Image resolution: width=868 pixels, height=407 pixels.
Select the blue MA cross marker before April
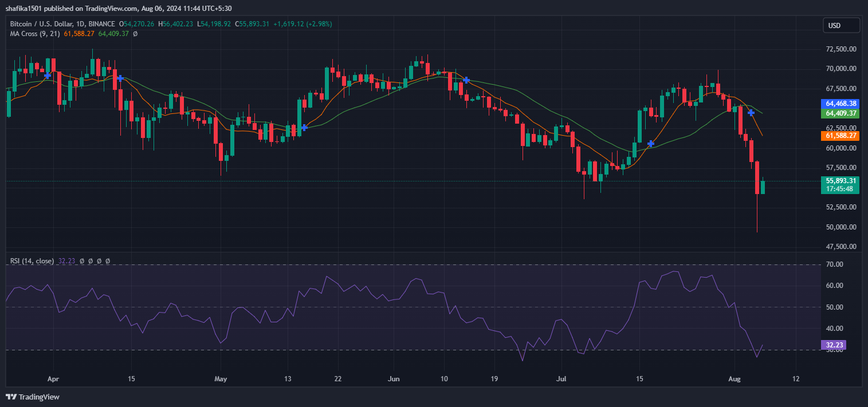[x=48, y=75]
